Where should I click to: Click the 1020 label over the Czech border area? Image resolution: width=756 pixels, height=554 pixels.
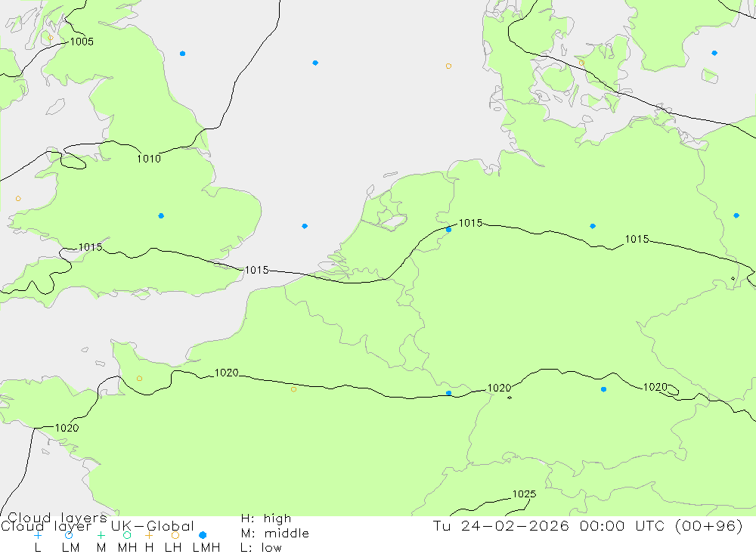[655, 387]
